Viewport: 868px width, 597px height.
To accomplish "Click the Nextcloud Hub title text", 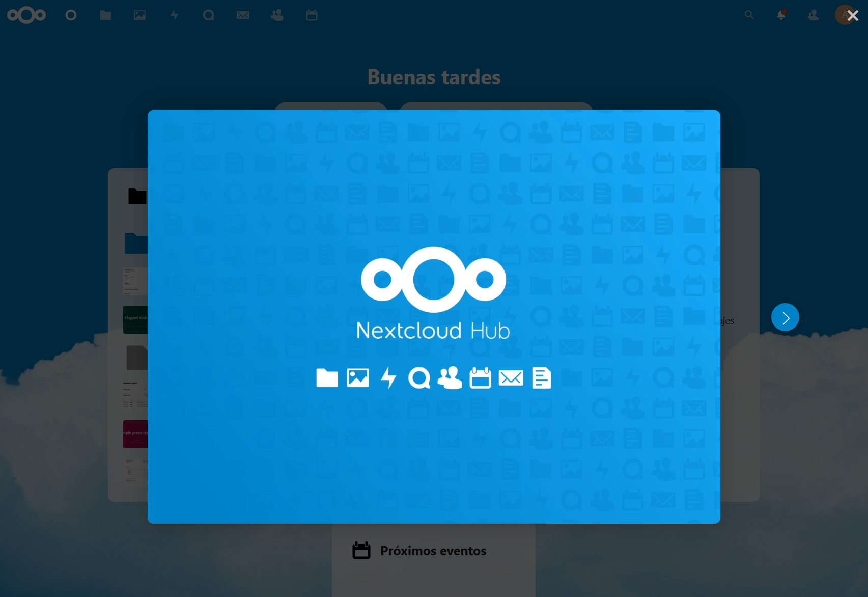I will [x=433, y=331].
